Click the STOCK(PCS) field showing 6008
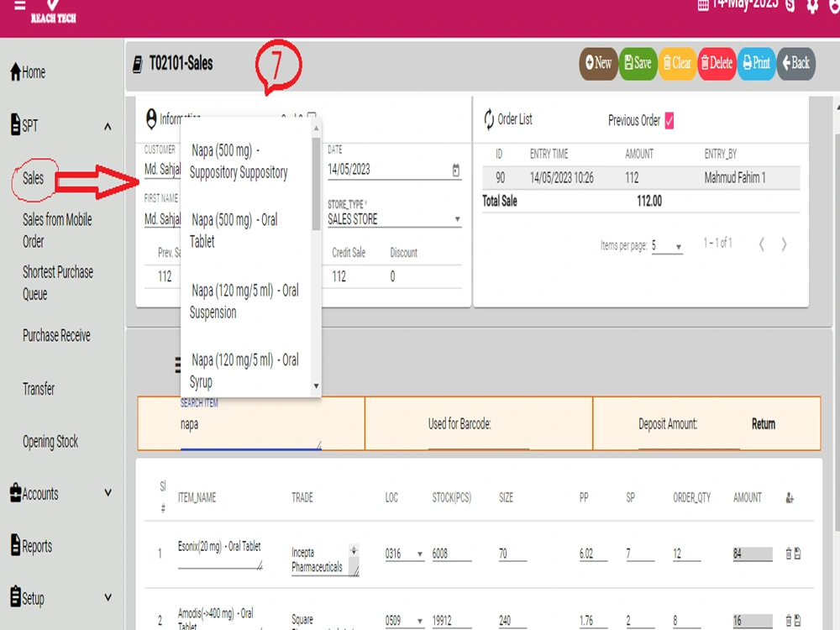The height and width of the screenshot is (630, 840). [x=452, y=554]
